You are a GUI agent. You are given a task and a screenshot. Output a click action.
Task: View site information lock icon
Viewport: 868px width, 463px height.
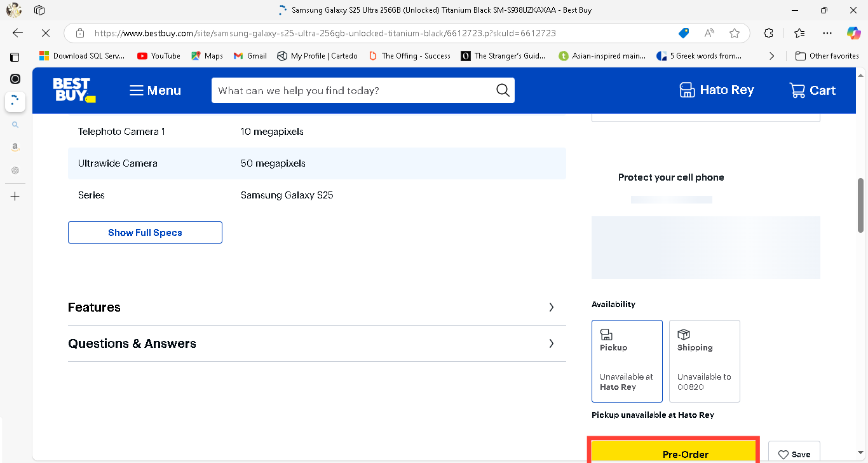[x=80, y=33]
